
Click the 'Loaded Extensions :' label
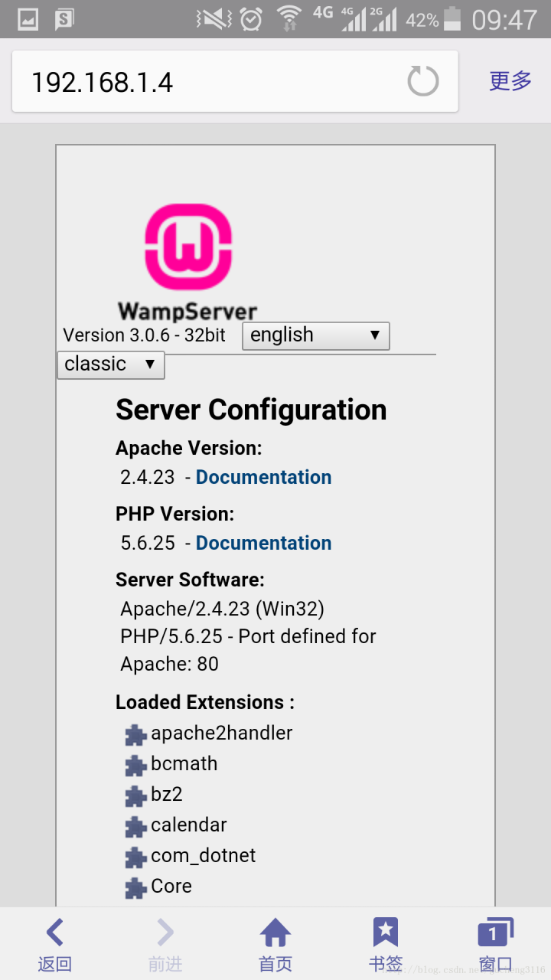tap(205, 702)
